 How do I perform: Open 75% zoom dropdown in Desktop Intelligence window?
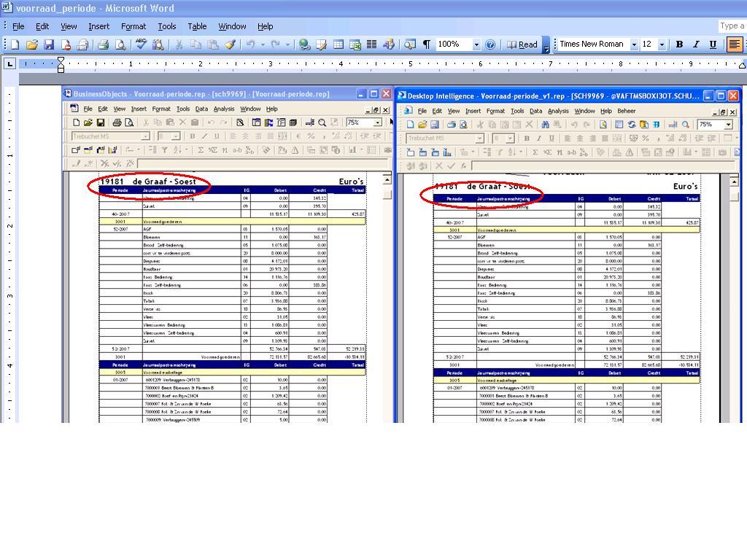pos(729,124)
